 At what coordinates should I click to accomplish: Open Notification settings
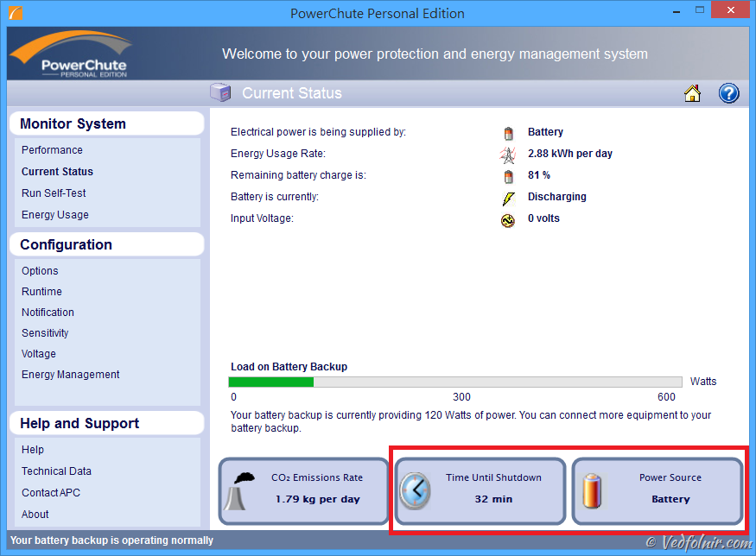48,313
